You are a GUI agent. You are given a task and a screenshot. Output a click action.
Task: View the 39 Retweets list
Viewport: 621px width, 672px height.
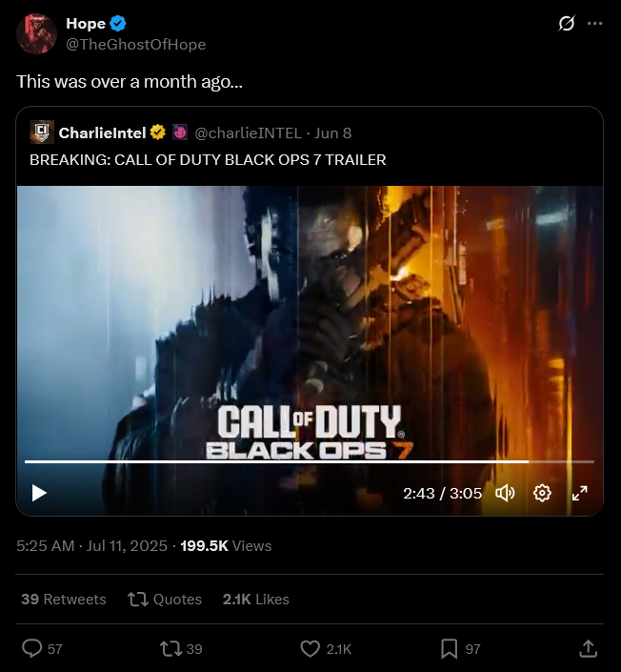click(64, 600)
